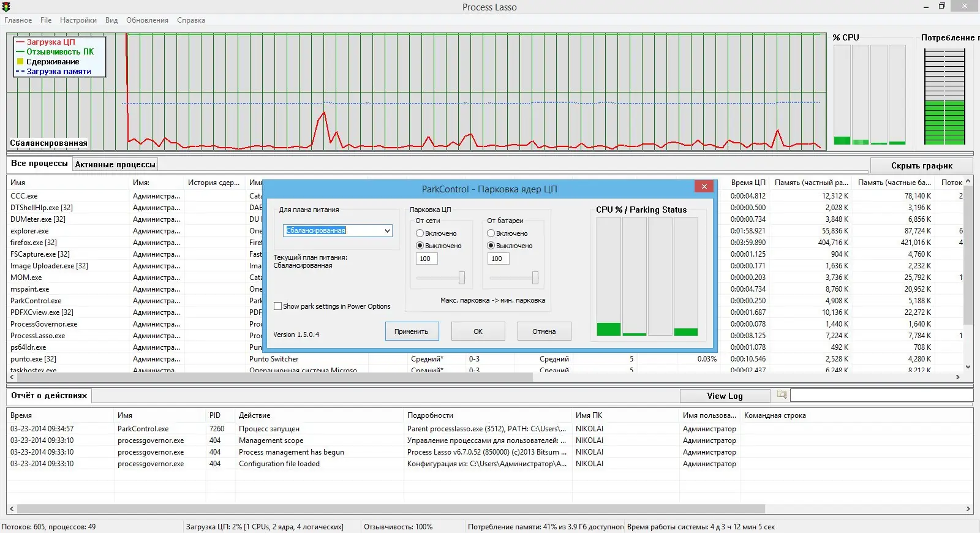The height and width of the screenshot is (533, 980).
Task: Click the log search input field next to View Log
Action: point(881,395)
